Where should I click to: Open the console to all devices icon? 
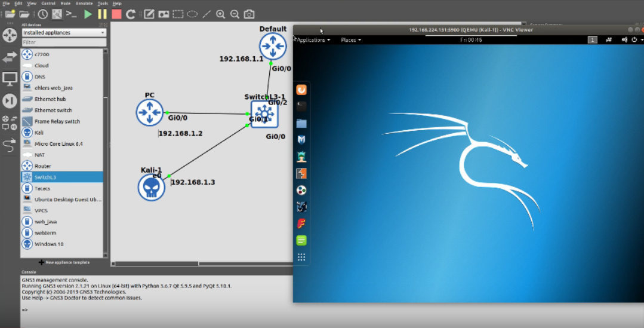[x=72, y=14]
